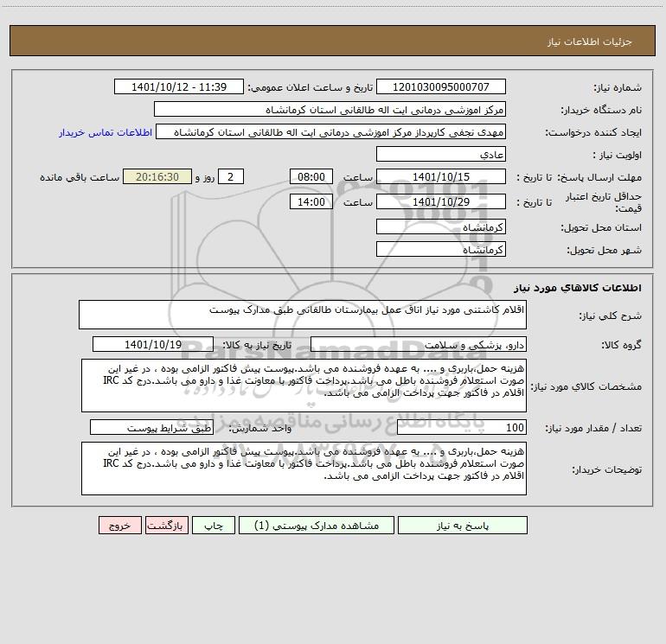The width and height of the screenshot is (666, 644).
Task: Click the گروه کالا field
Action: [419, 344]
